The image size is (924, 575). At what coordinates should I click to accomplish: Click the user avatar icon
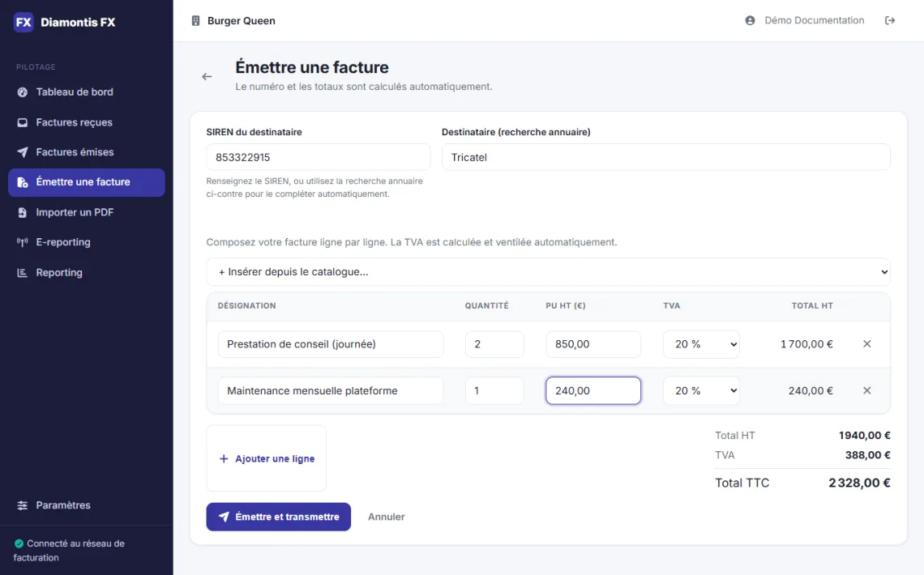click(751, 20)
